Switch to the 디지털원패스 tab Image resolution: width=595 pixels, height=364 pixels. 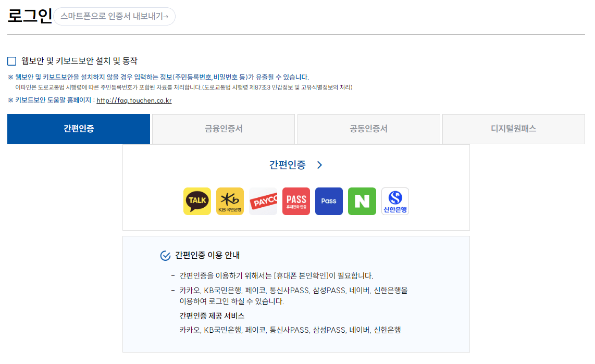513,129
